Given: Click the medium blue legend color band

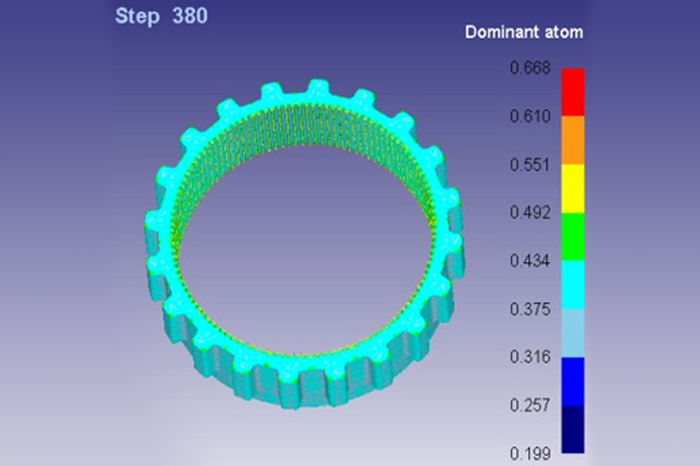Looking at the screenshot, I should pos(572,381).
